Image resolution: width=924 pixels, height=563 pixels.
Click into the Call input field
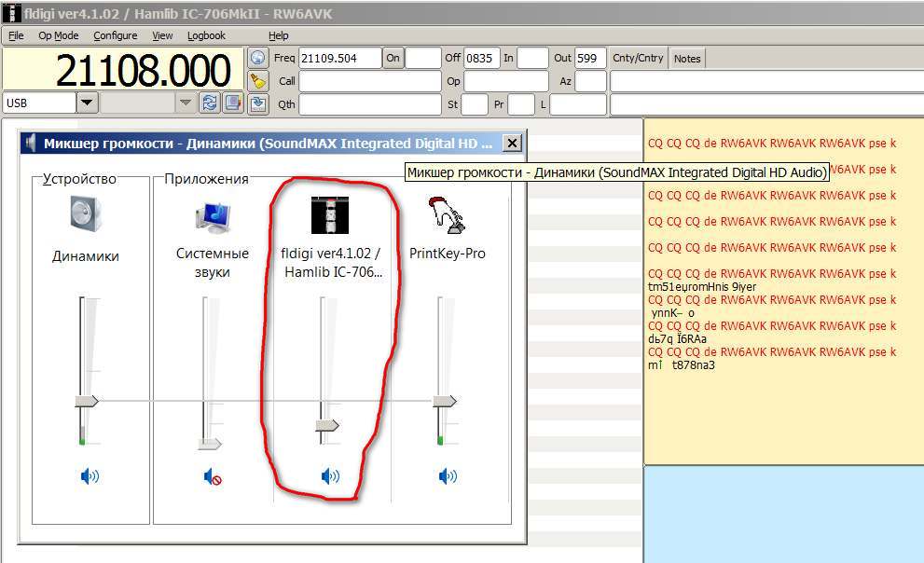tap(370, 81)
